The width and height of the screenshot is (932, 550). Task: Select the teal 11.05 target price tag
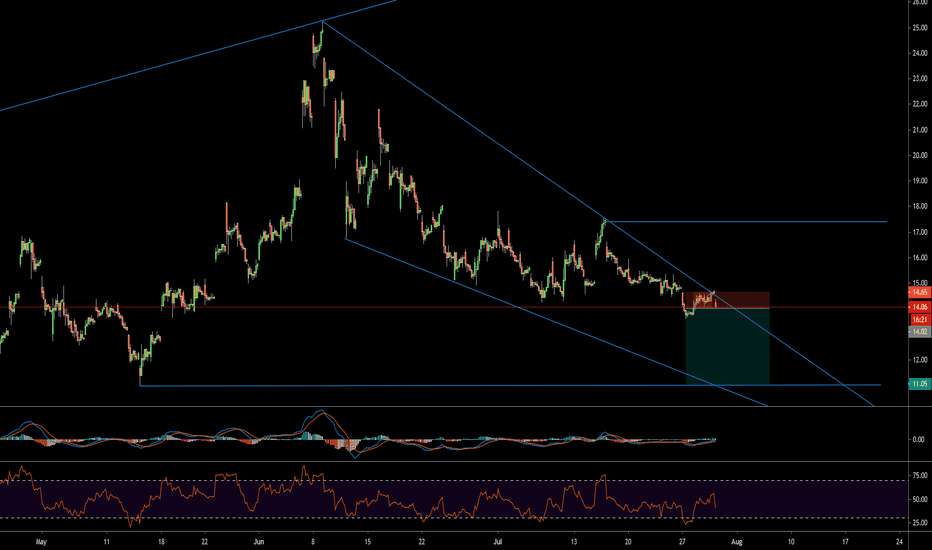point(920,384)
